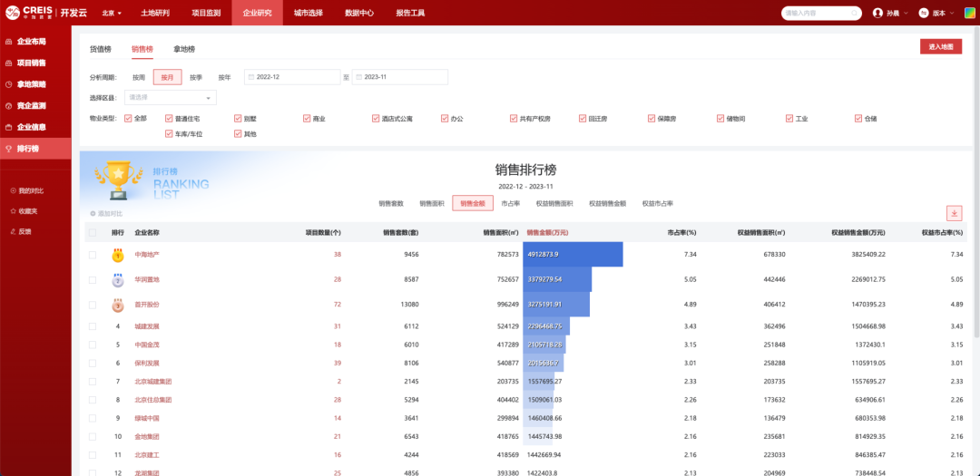Click 首开股份 sales amount bar 3275191.91
Screen dimensions: 980x476
[x=556, y=305]
